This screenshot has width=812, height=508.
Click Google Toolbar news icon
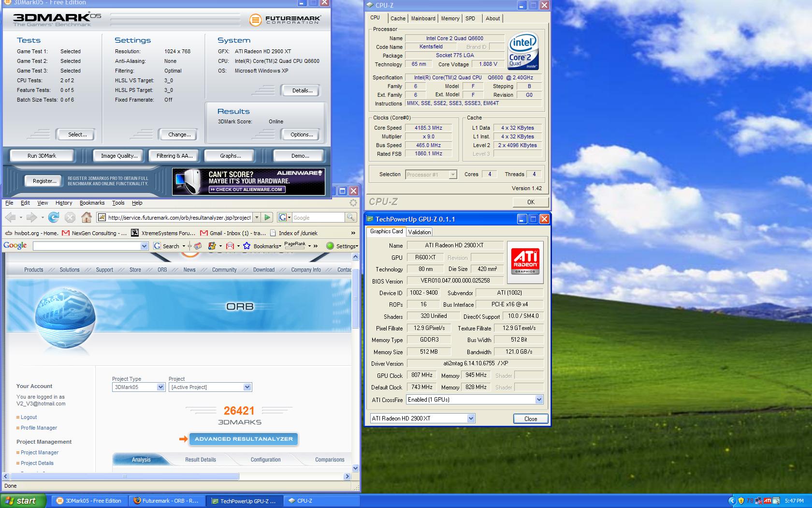(x=198, y=246)
